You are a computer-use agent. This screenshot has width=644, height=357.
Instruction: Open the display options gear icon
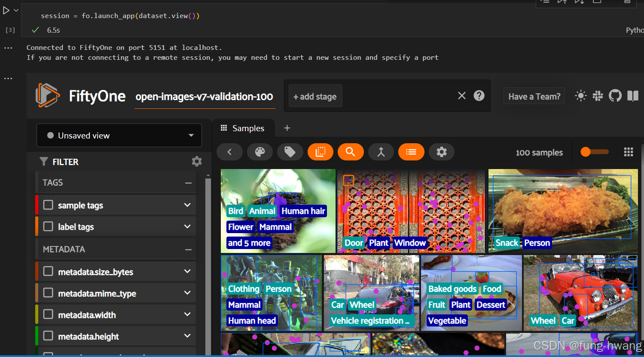442,152
